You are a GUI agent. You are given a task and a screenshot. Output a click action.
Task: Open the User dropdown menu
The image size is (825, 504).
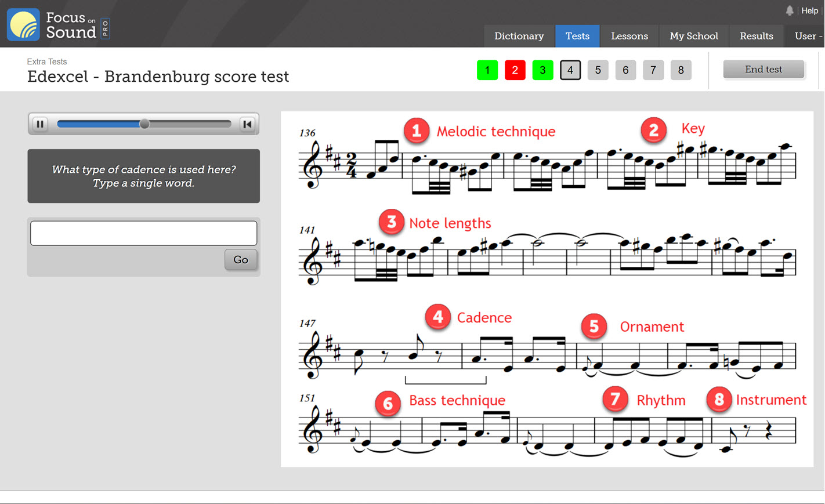pyautogui.click(x=807, y=36)
